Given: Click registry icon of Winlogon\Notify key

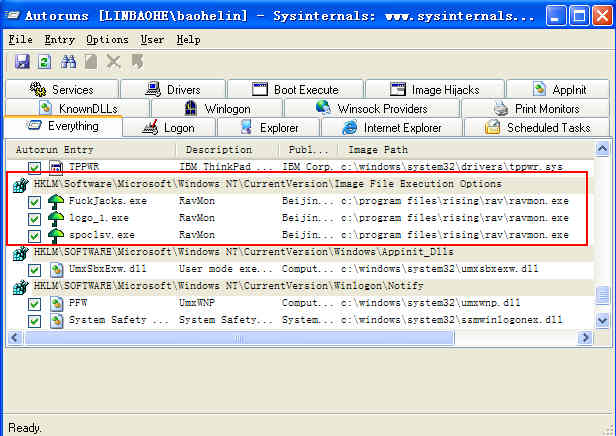Looking at the screenshot, I should click(20, 287).
